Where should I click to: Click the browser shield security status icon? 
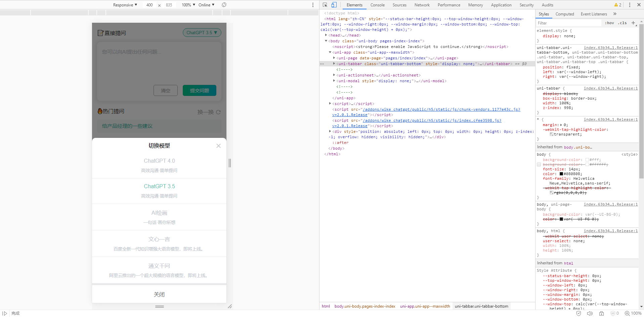[578, 313]
